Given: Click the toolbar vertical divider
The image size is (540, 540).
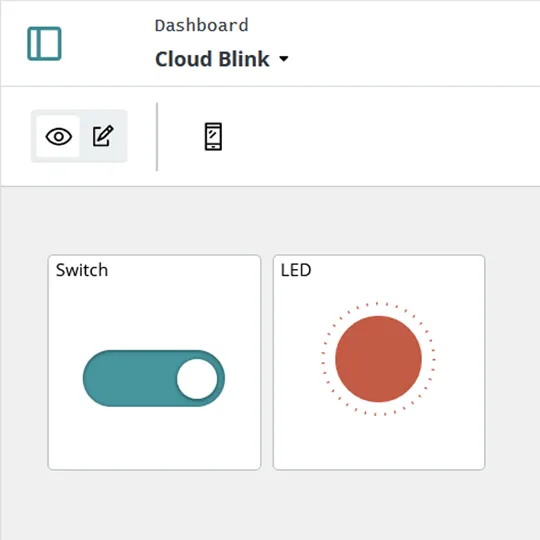Looking at the screenshot, I should click(x=157, y=136).
